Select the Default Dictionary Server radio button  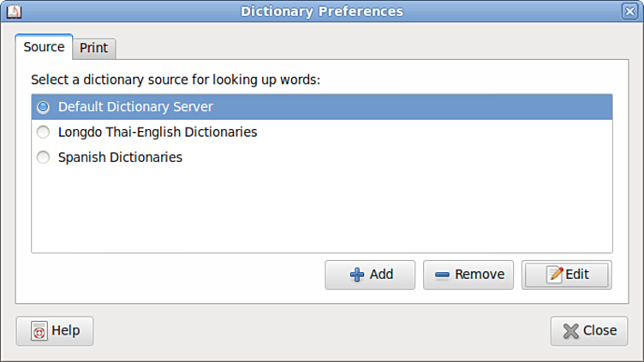(x=43, y=107)
